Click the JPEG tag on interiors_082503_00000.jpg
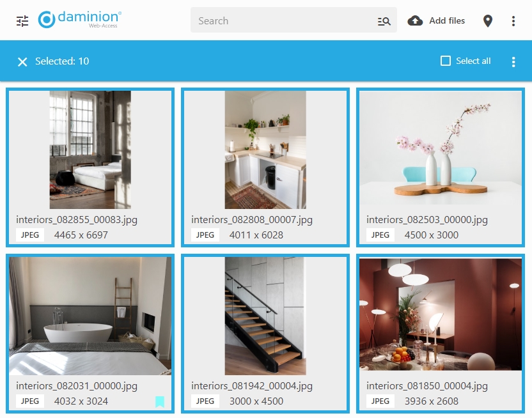Viewport: 532px width, 418px height. pos(380,235)
